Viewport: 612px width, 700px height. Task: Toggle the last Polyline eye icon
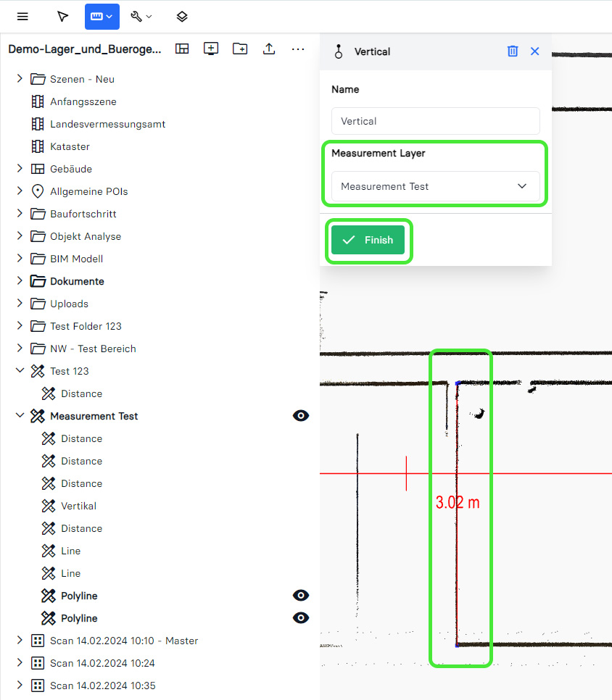pyautogui.click(x=301, y=618)
